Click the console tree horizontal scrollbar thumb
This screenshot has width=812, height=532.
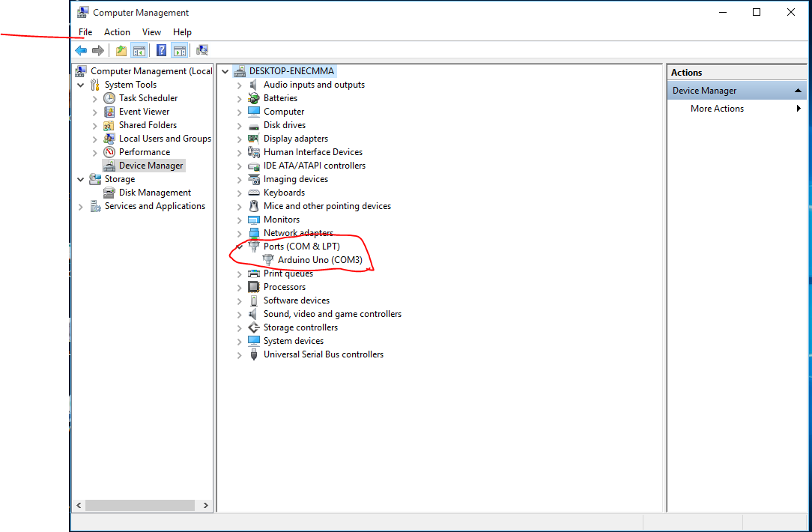pos(140,505)
